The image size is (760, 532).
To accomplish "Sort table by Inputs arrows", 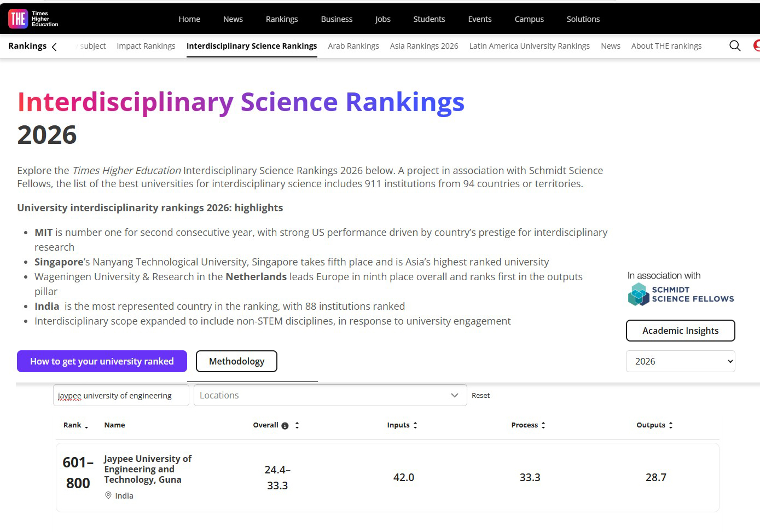I will point(415,425).
